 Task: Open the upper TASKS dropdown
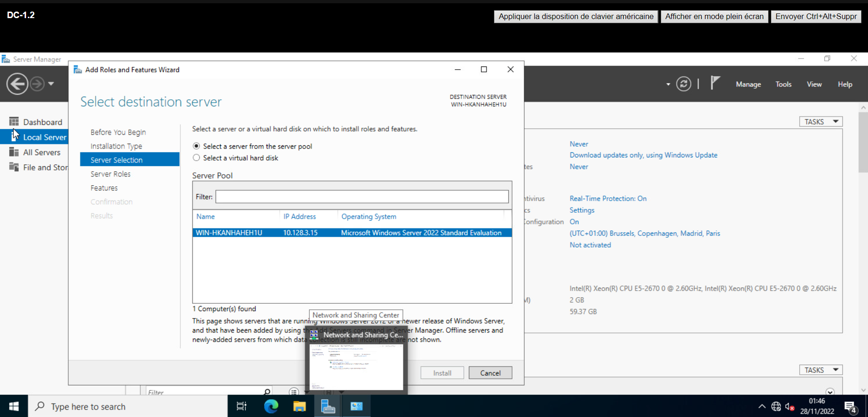821,122
